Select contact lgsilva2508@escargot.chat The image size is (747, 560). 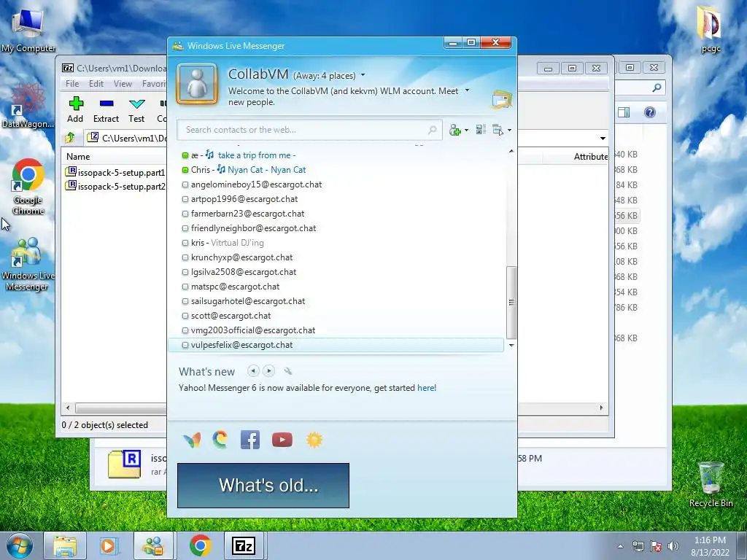pos(336,272)
